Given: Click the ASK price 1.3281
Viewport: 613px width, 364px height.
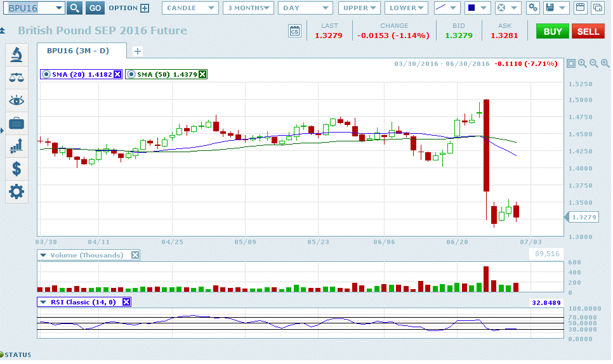Looking at the screenshot, I should [x=504, y=36].
